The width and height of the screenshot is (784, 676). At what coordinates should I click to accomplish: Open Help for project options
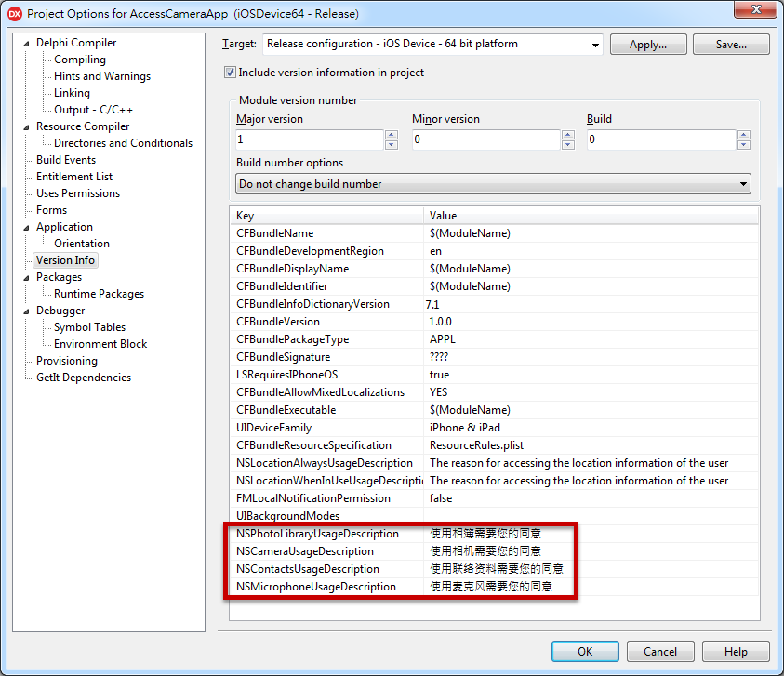pyautogui.click(x=736, y=652)
